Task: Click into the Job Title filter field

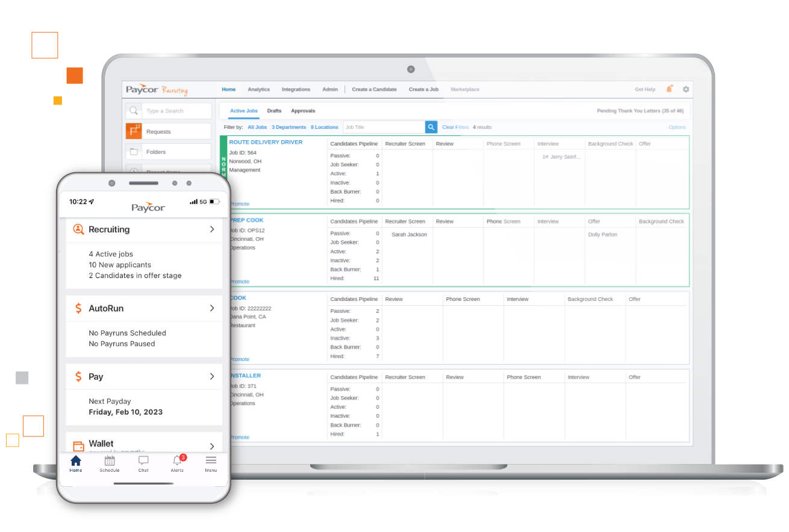Action: coord(384,127)
